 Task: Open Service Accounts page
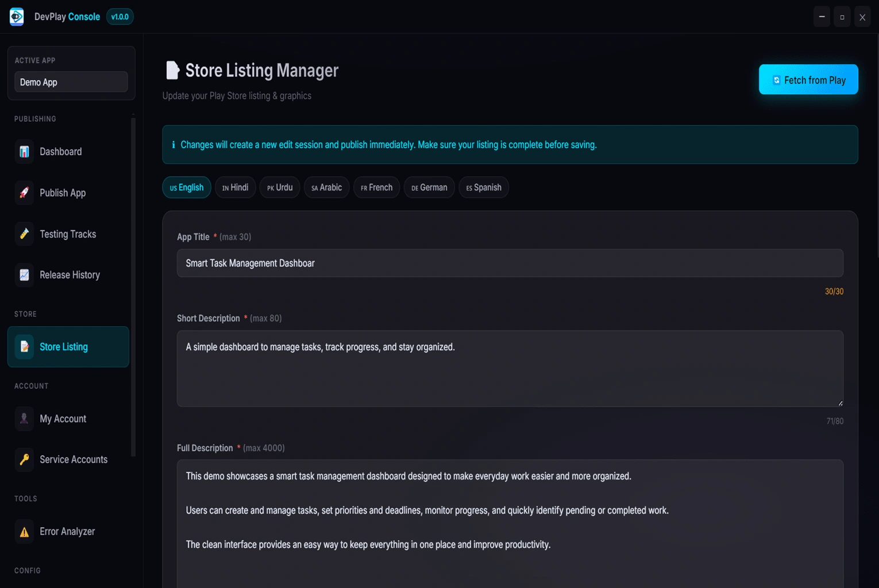pyautogui.click(x=68, y=459)
